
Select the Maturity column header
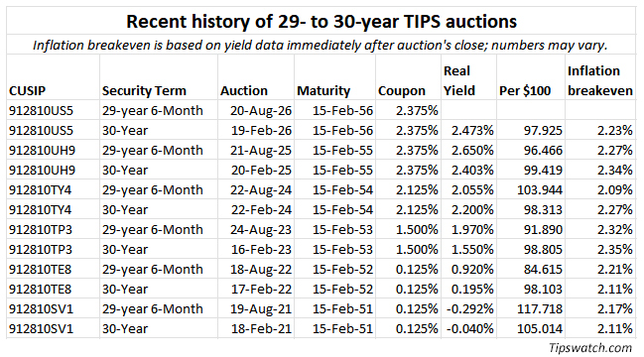coord(323,90)
